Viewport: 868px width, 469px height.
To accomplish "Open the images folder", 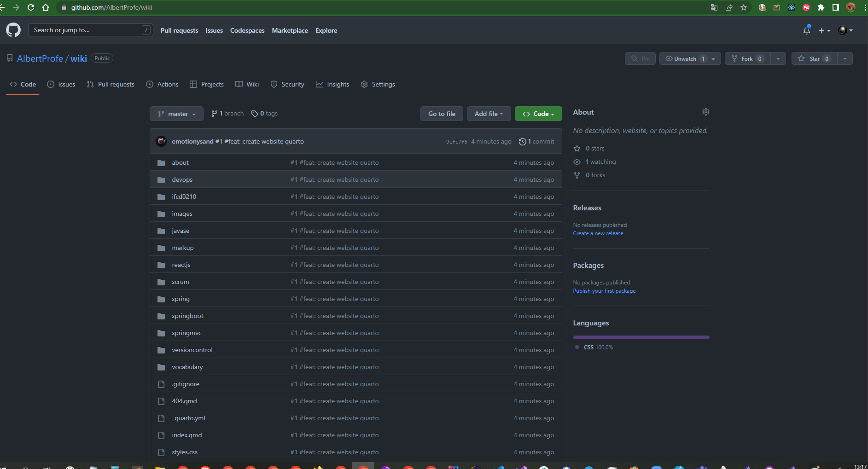I will (x=182, y=214).
